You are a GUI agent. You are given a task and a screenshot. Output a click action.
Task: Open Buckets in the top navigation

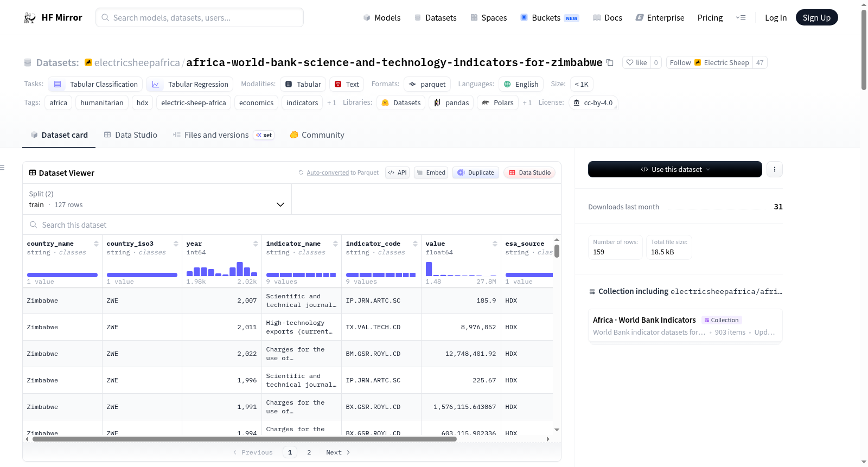tap(549, 17)
